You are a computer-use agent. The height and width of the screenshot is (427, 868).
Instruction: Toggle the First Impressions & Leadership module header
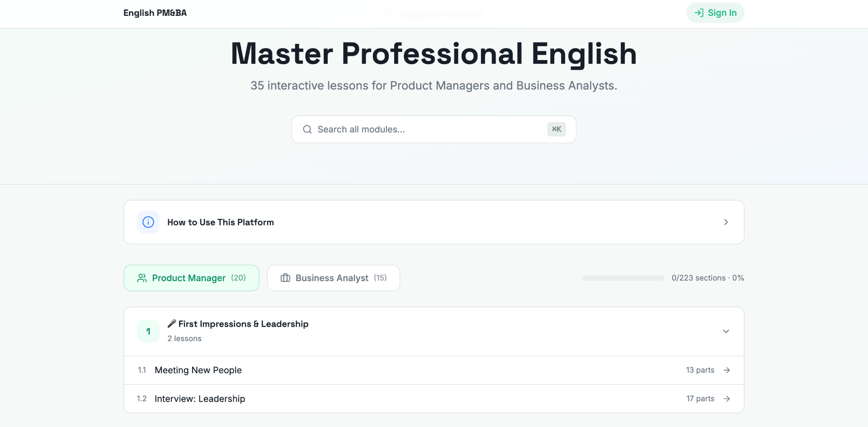[434, 331]
